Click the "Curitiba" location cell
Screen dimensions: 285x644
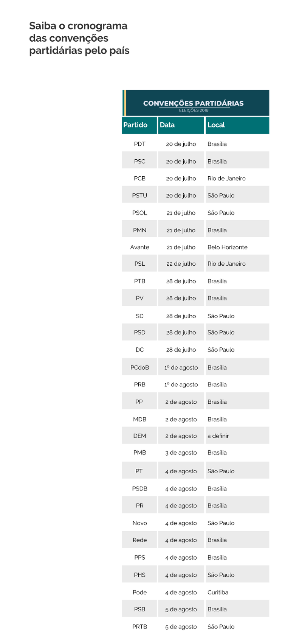218,592
